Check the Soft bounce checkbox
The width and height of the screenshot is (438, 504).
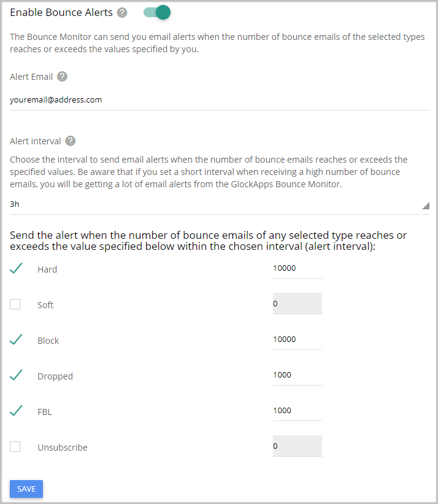point(15,304)
